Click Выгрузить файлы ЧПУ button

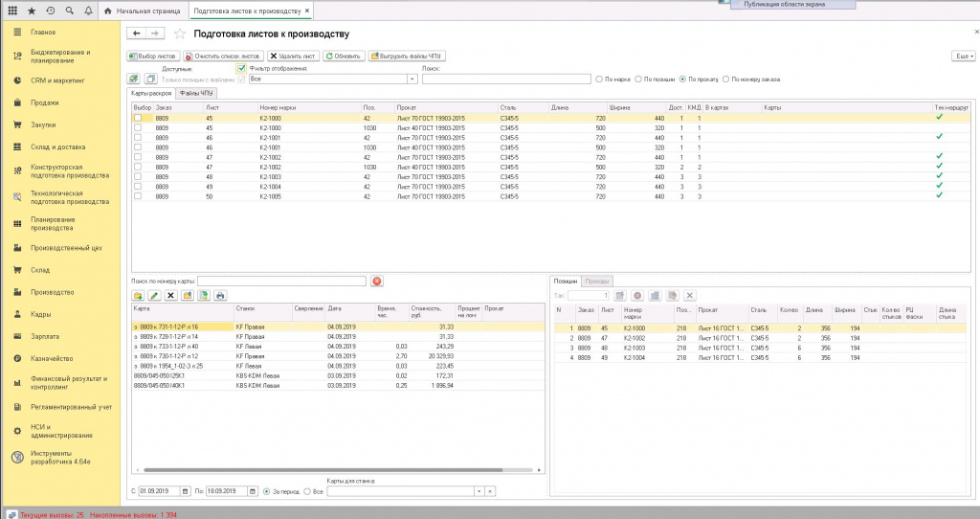pyautogui.click(x=406, y=56)
